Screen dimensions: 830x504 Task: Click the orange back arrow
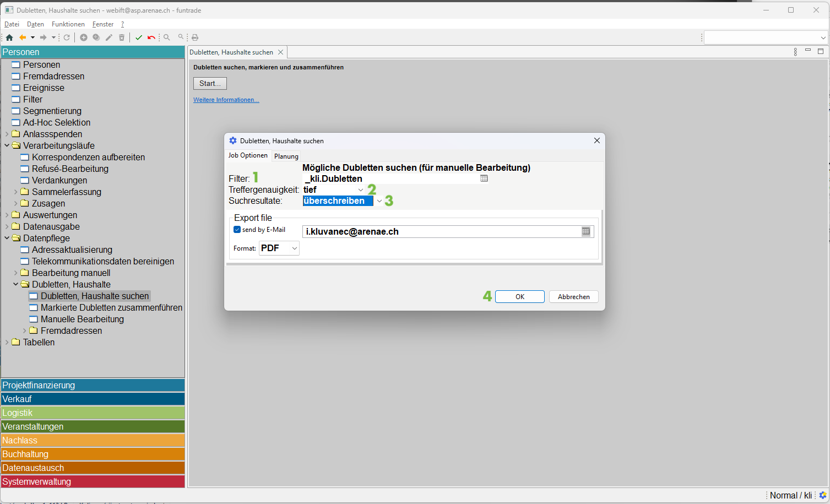pyautogui.click(x=23, y=37)
